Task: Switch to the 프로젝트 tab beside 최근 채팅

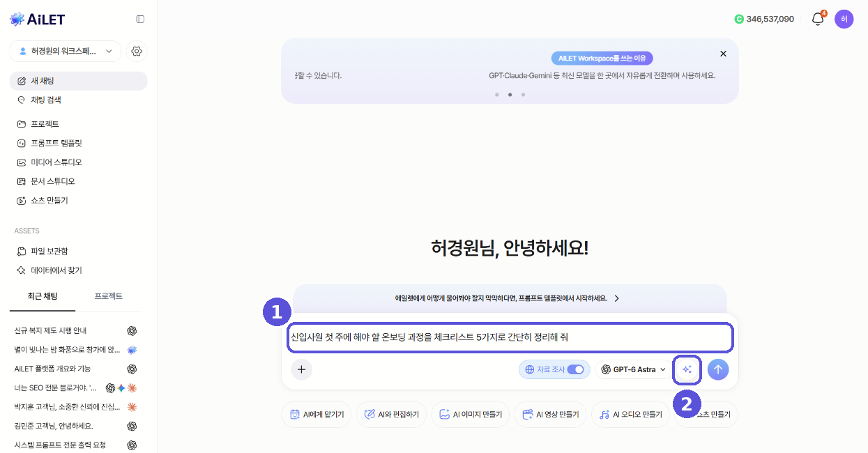Action: point(109,296)
